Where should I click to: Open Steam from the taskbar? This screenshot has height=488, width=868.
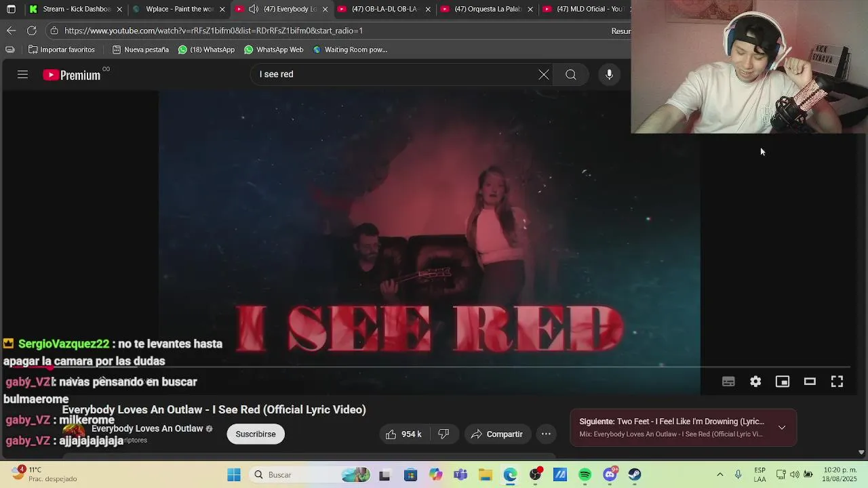[x=635, y=474]
